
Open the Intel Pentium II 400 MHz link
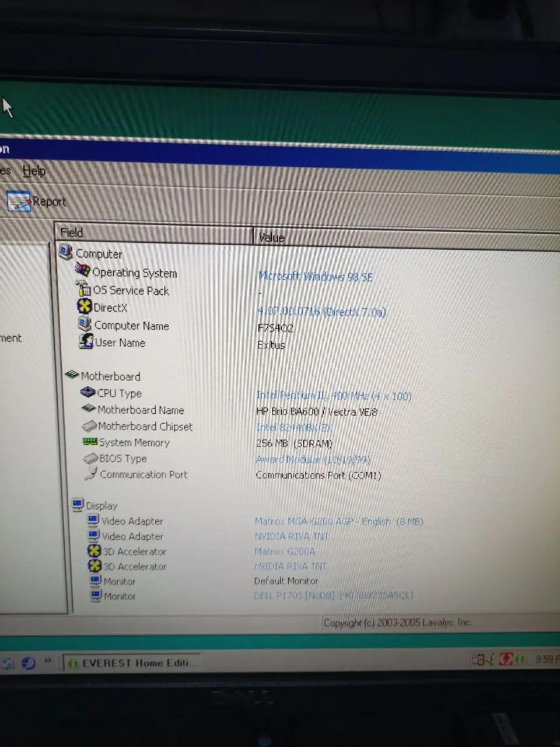click(x=334, y=396)
